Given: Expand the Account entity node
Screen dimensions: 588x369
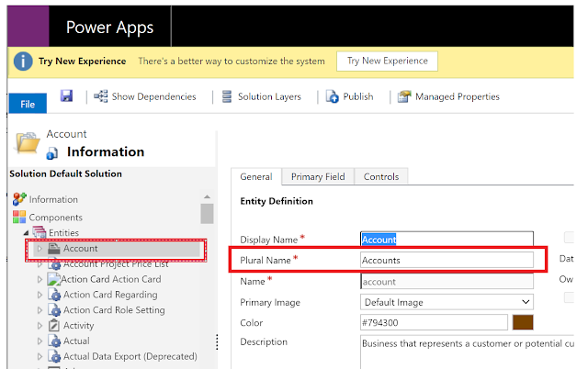Looking at the screenshot, I should click(x=40, y=249).
